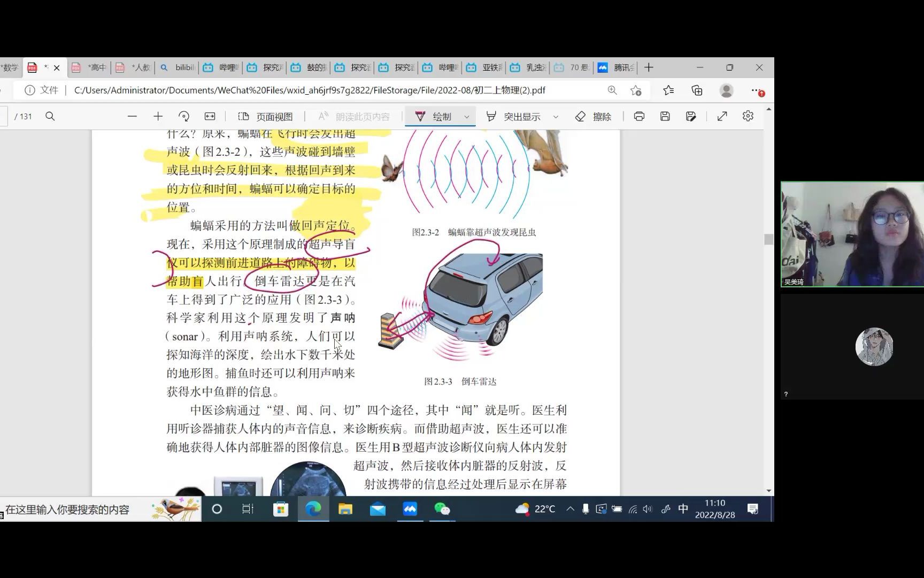Switch to the 高中 PDF tab
This screenshot has width=924, height=578.
click(x=89, y=67)
